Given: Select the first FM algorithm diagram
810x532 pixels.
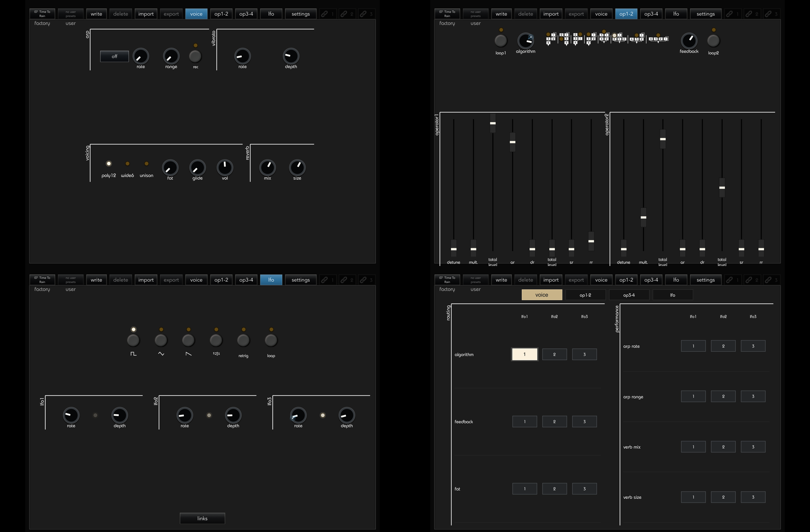Looking at the screenshot, I should 551,39.
